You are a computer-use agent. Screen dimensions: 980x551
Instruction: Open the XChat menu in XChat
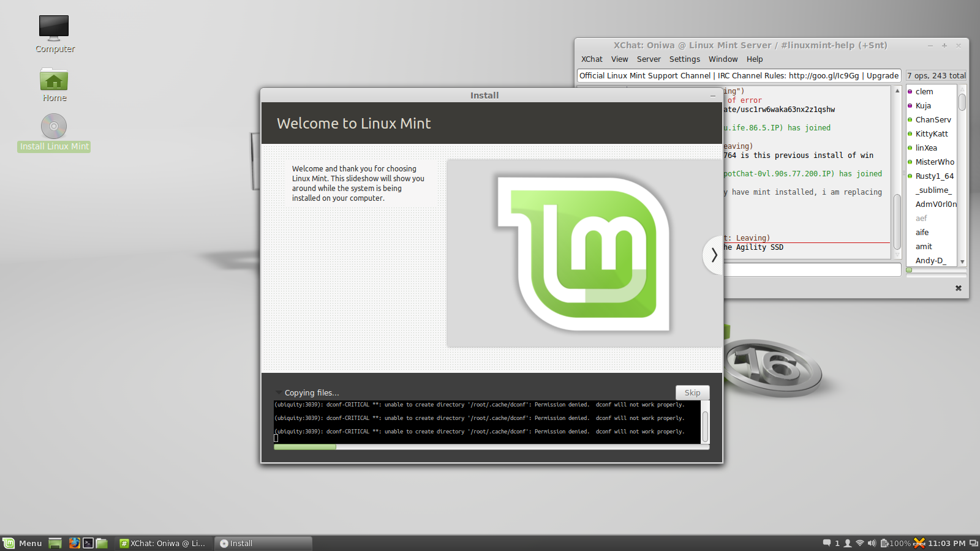click(592, 59)
